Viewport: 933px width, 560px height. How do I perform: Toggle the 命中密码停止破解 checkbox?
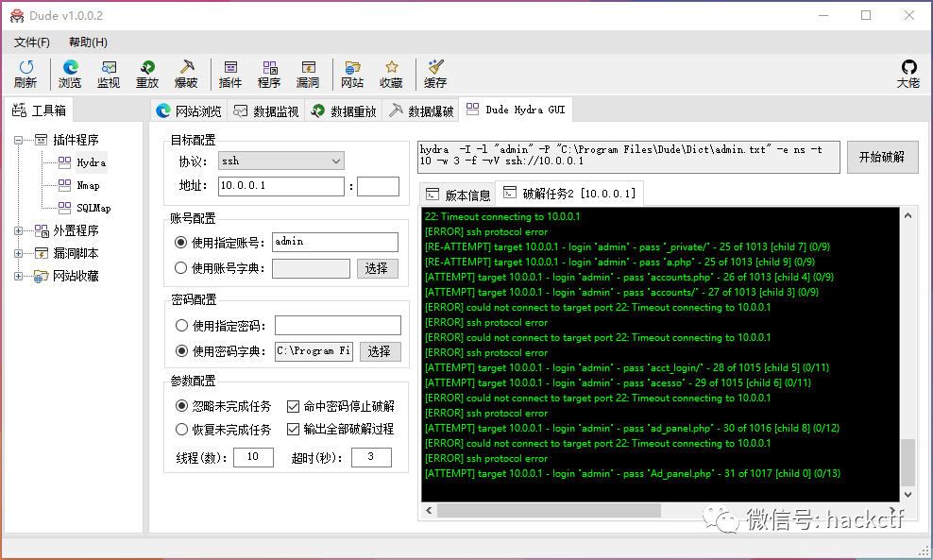(293, 406)
